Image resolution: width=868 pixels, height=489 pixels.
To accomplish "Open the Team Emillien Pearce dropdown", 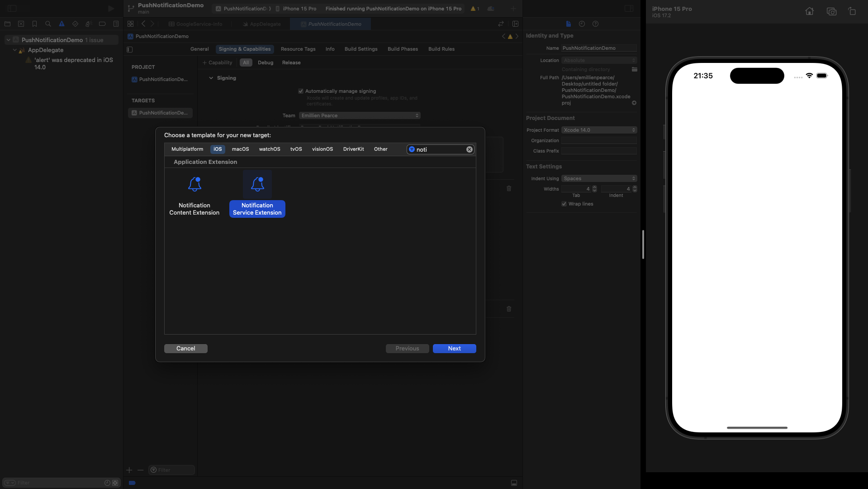I will pyautogui.click(x=360, y=116).
